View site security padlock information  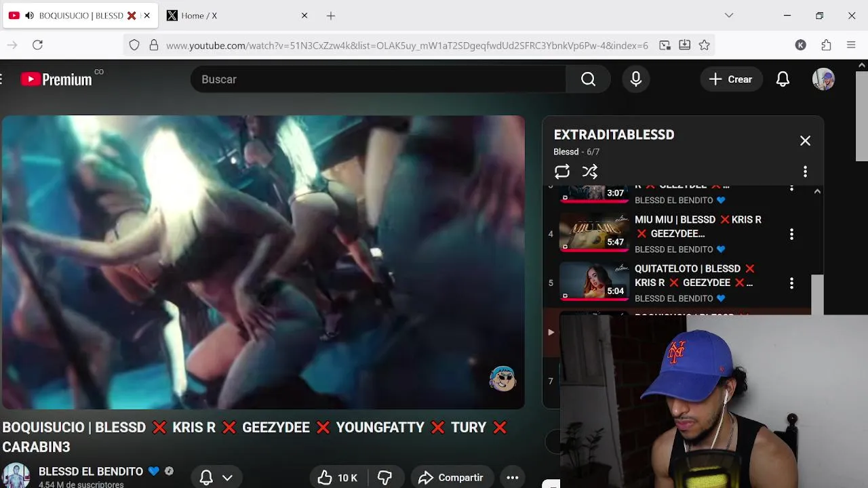tap(154, 45)
